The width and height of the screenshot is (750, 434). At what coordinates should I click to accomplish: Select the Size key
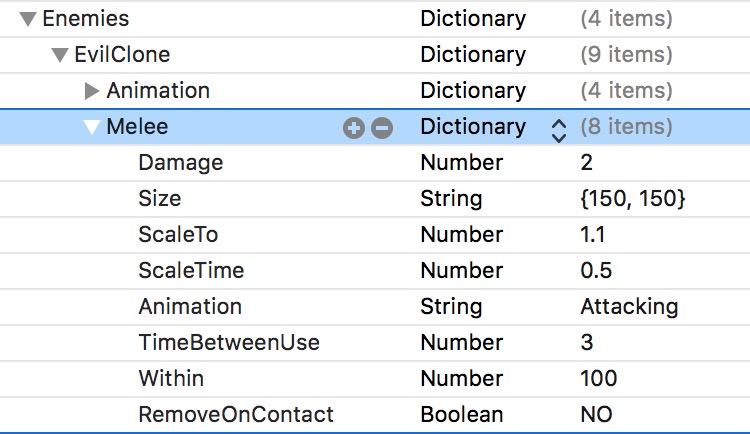pyautogui.click(x=160, y=199)
